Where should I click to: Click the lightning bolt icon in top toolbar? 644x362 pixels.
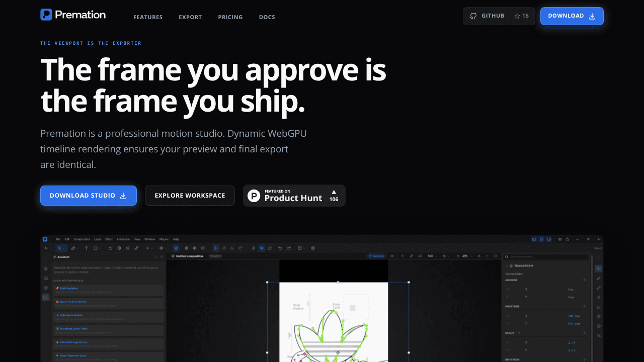[x=253, y=248]
